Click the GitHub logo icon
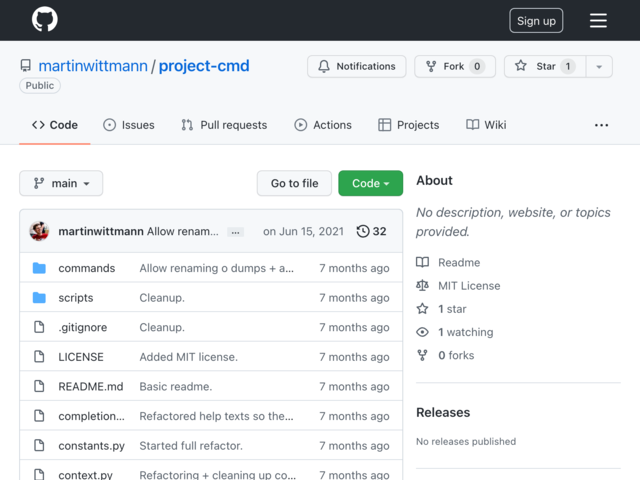The image size is (640, 480). [x=44, y=19]
